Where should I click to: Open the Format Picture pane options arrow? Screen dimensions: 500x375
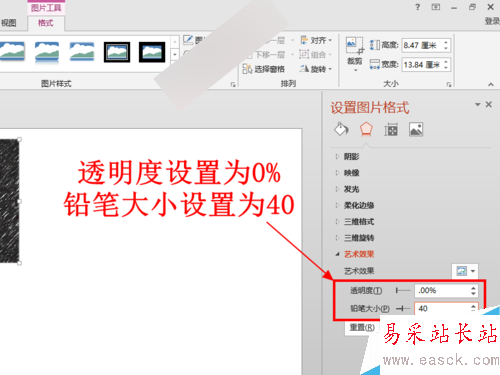click(x=477, y=105)
